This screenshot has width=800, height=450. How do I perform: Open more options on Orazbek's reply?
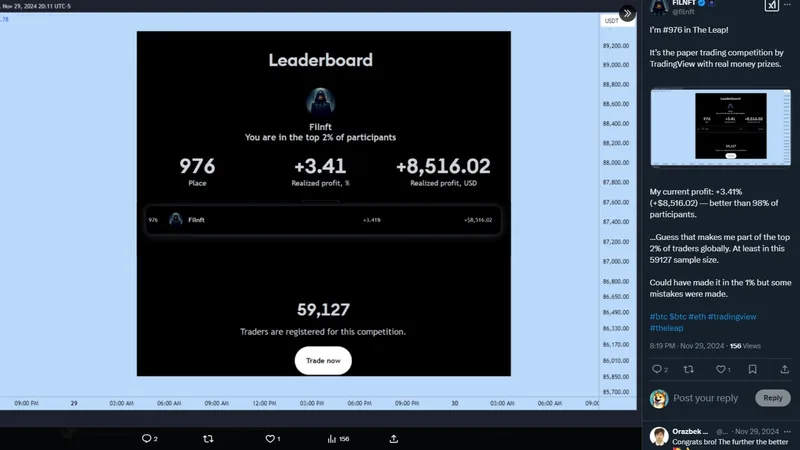[x=788, y=431]
